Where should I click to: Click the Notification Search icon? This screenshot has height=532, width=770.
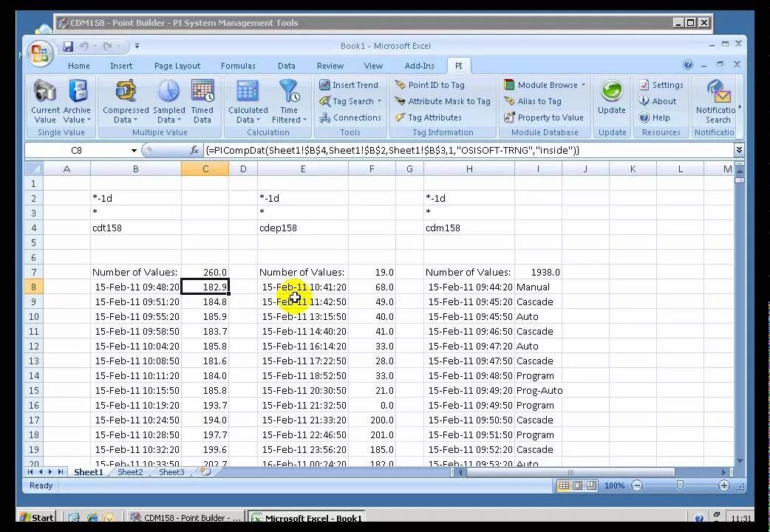coord(718,92)
